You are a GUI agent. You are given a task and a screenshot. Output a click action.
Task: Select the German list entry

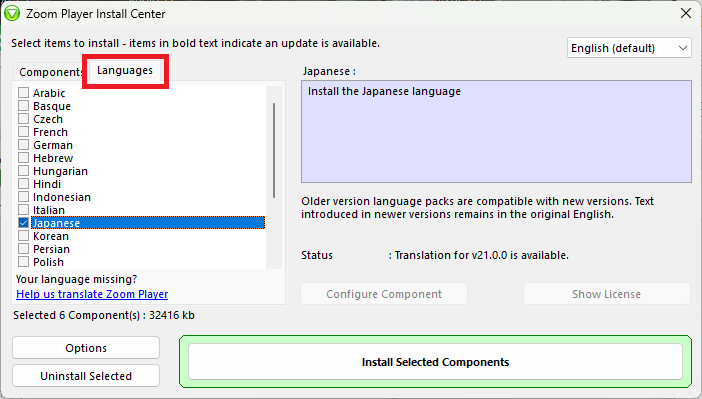[x=52, y=145]
